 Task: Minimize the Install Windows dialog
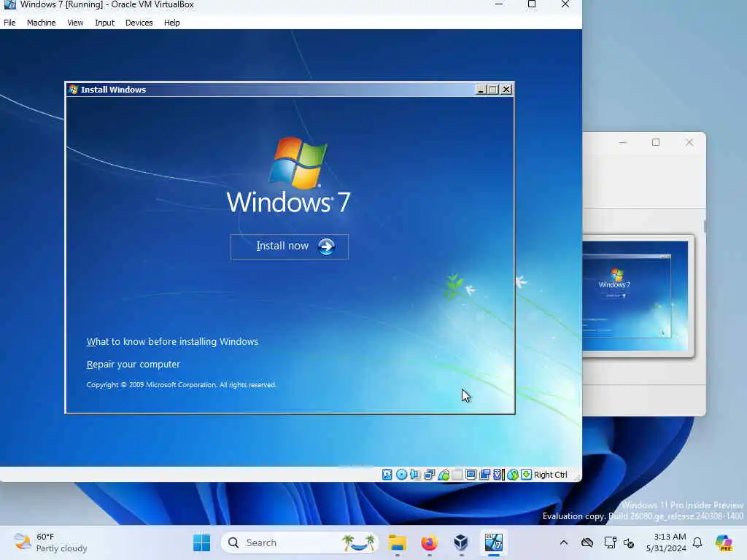(x=481, y=90)
